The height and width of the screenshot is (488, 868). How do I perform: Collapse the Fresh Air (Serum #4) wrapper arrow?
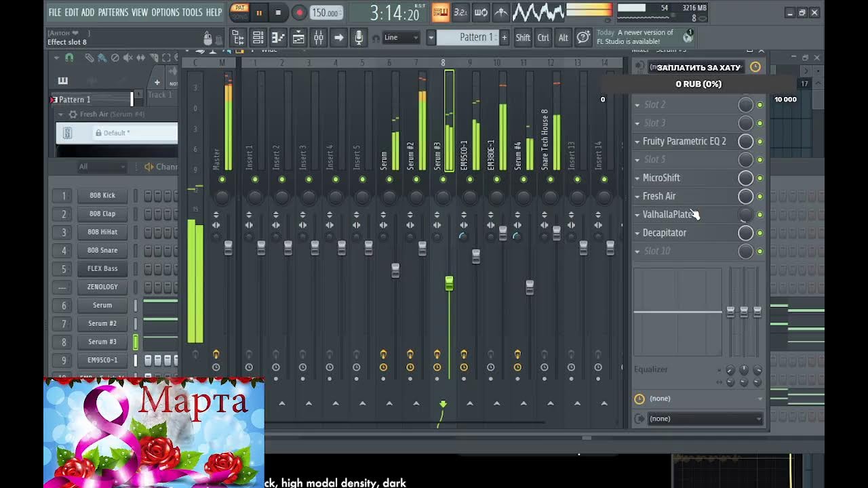pyautogui.click(x=60, y=115)
